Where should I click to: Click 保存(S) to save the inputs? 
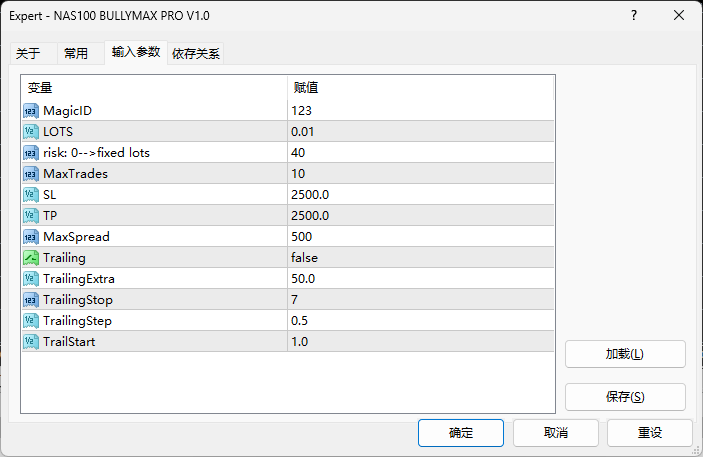click(625, 397)
